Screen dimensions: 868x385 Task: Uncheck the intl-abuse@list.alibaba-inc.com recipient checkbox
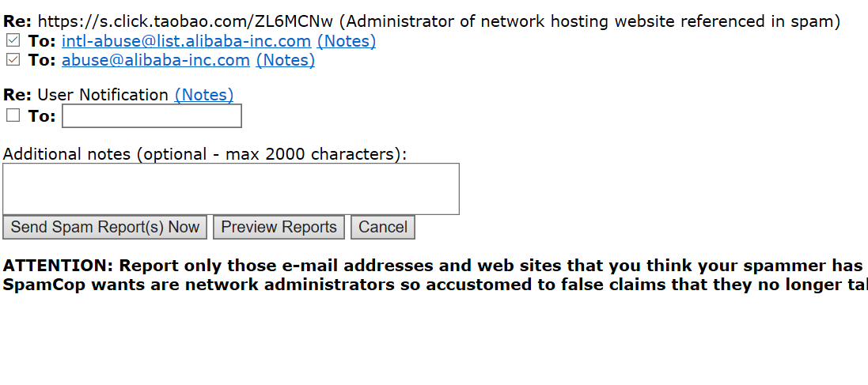point(13,40)
